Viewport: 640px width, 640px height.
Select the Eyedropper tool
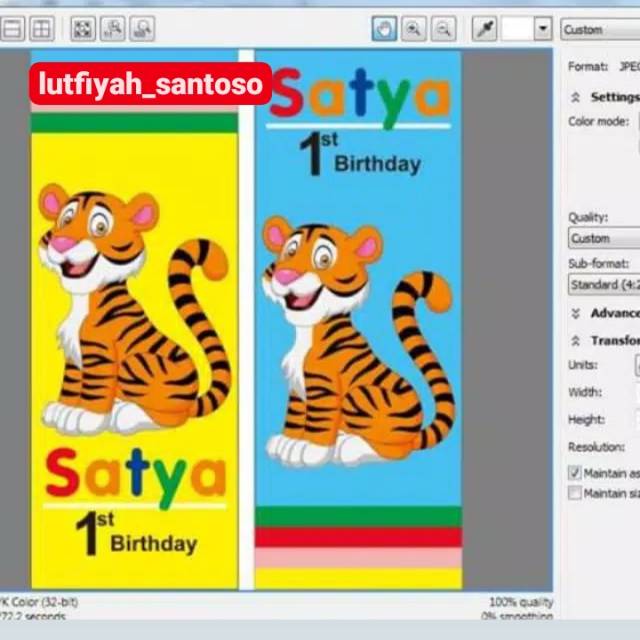(x=484, y=29)
